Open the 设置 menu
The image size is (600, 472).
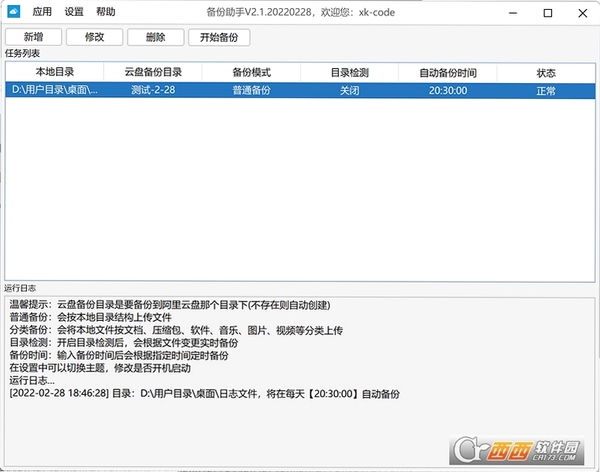pyautogui.click(x=74, y=12)
